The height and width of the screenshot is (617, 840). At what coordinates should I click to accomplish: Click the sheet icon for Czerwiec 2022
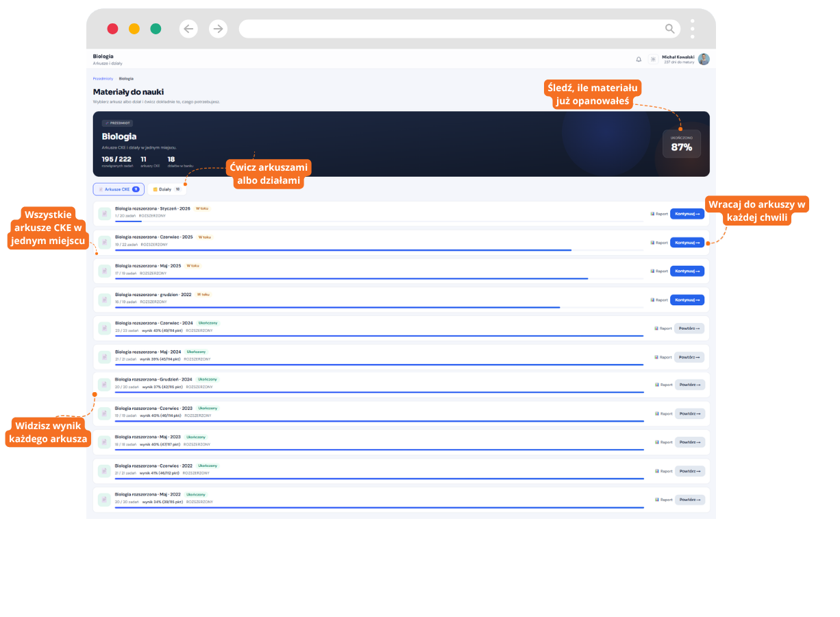click(104, 472)
